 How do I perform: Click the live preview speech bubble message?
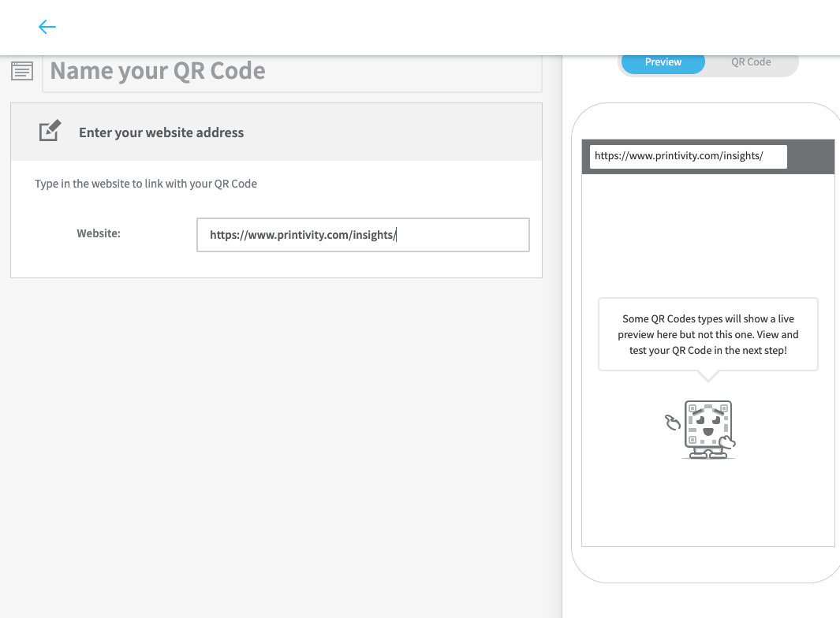[707, 334]
